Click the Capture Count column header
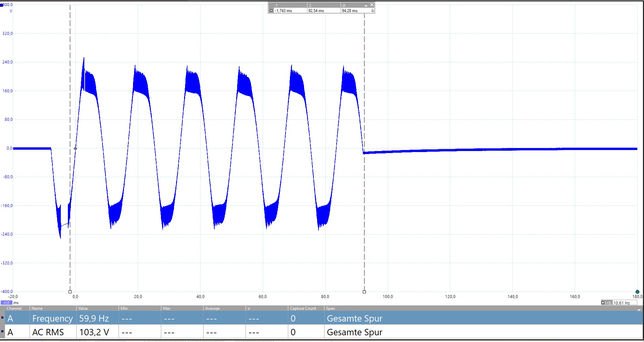Image resolution: width=644 pixels, height=342 pixels. click(x=303, y=308)
